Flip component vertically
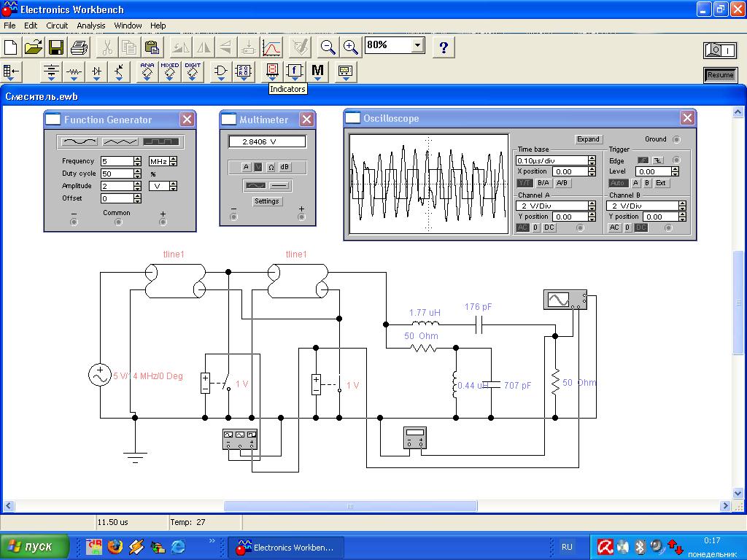The height and width of the screenshot is (560, 747). point(226,47)
